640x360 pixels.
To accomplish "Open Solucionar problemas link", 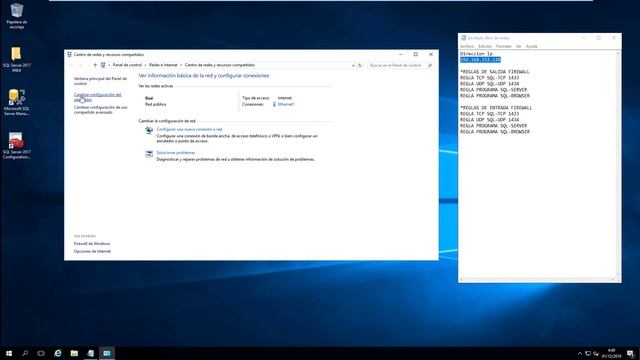I will [176, 153].
